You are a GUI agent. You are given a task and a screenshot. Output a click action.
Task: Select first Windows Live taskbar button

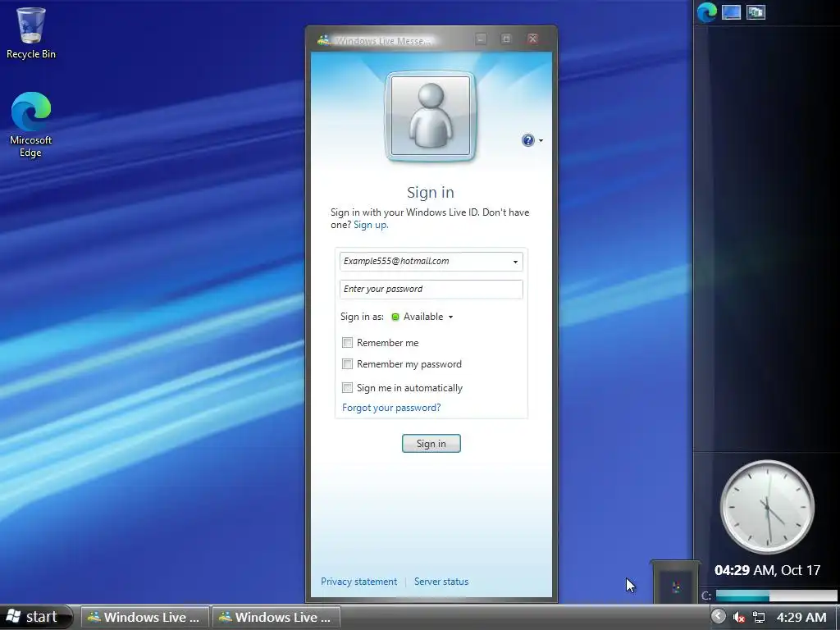(x=144, y=617)
